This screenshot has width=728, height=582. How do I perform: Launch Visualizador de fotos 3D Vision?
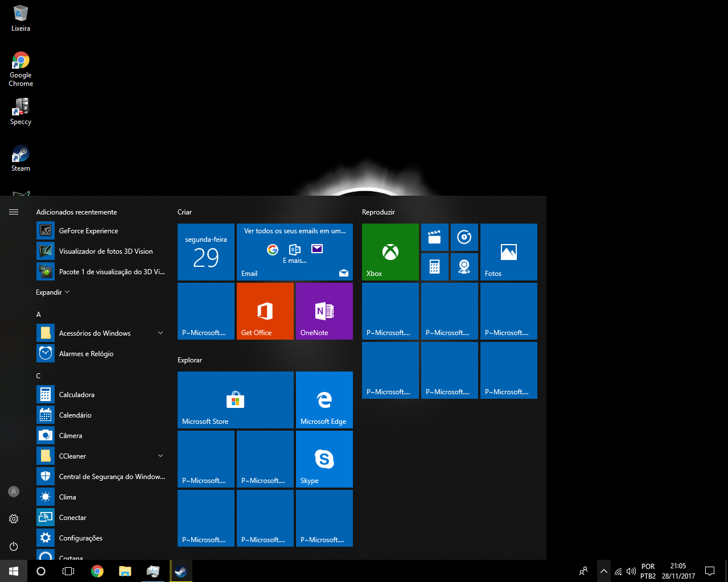tap(101, 251)
